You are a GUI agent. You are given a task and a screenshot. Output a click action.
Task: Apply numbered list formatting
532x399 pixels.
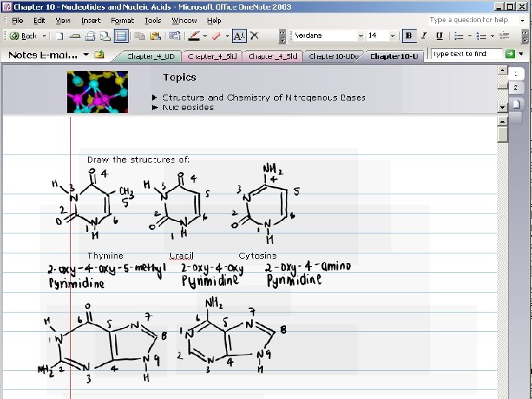pos(481,36)
